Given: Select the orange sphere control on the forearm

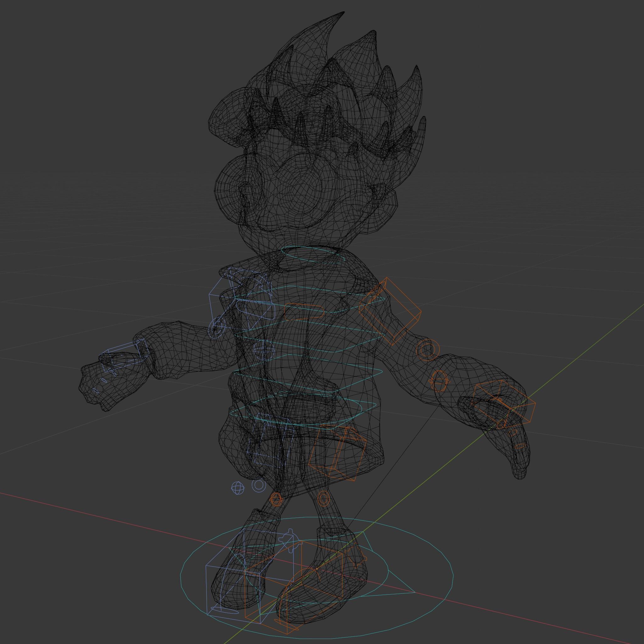Looking at the screenshot, I should click(x=439, y=381).
